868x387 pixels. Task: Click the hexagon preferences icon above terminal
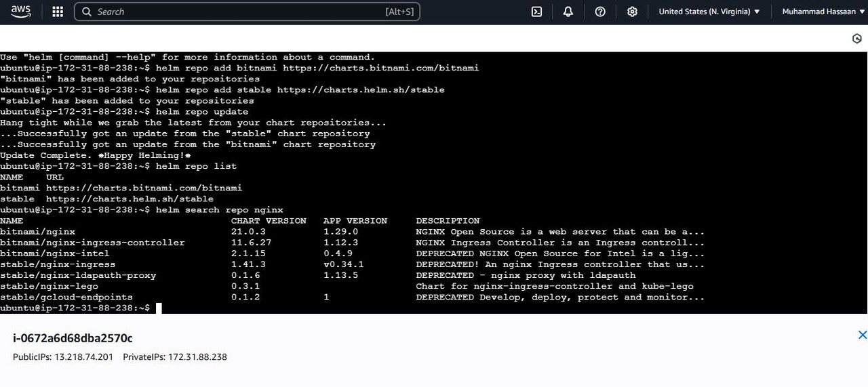(x=856, y=39)
